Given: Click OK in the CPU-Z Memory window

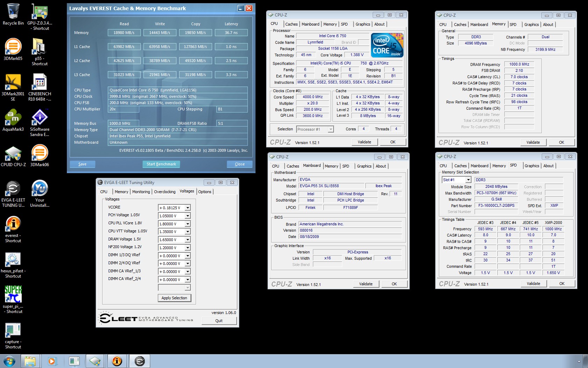Looking at the screenshot, I should [562, 142].
